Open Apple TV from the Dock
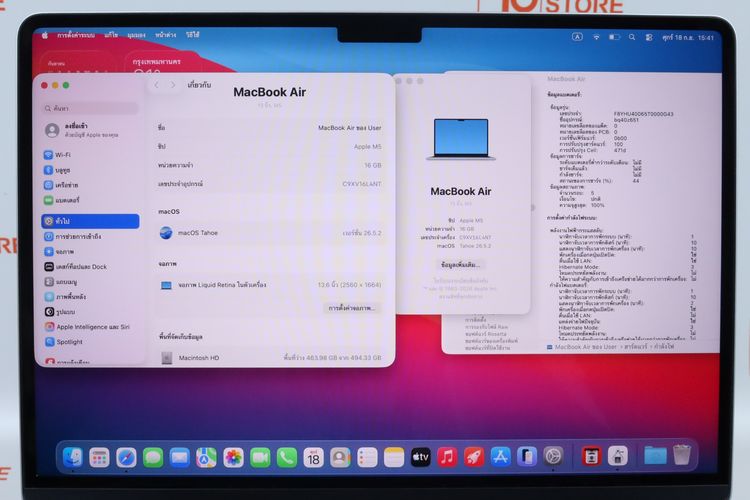Image resolution: width=750 pixels, height=500 pixels. [x=420, y=457]
